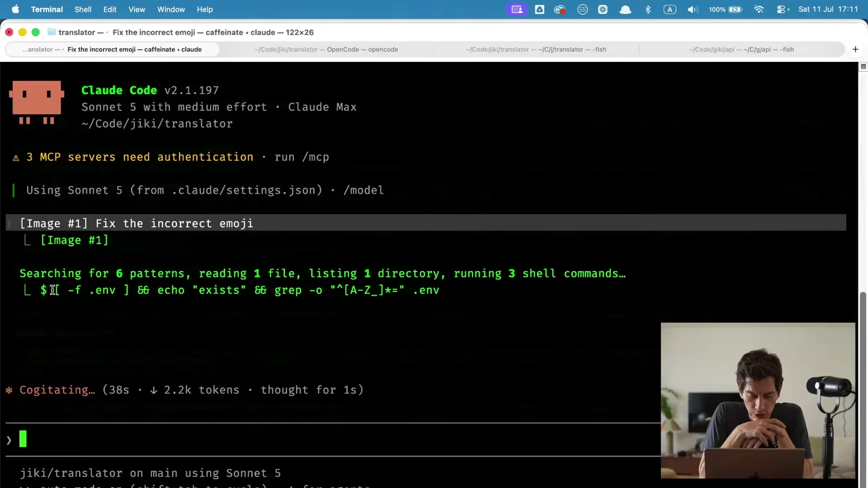Click 'jiki/translator on main using Sonnet 5' status

(x=150, y=473)
